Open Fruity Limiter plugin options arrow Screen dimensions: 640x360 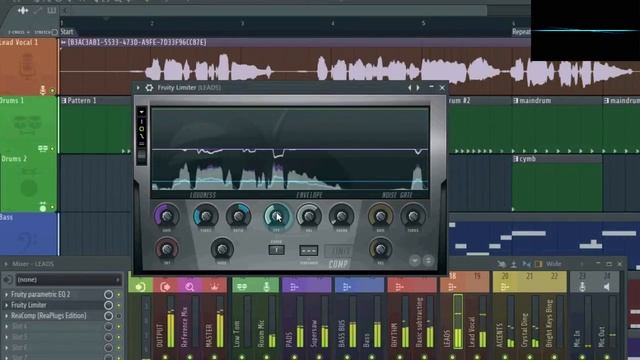point(138,87)
